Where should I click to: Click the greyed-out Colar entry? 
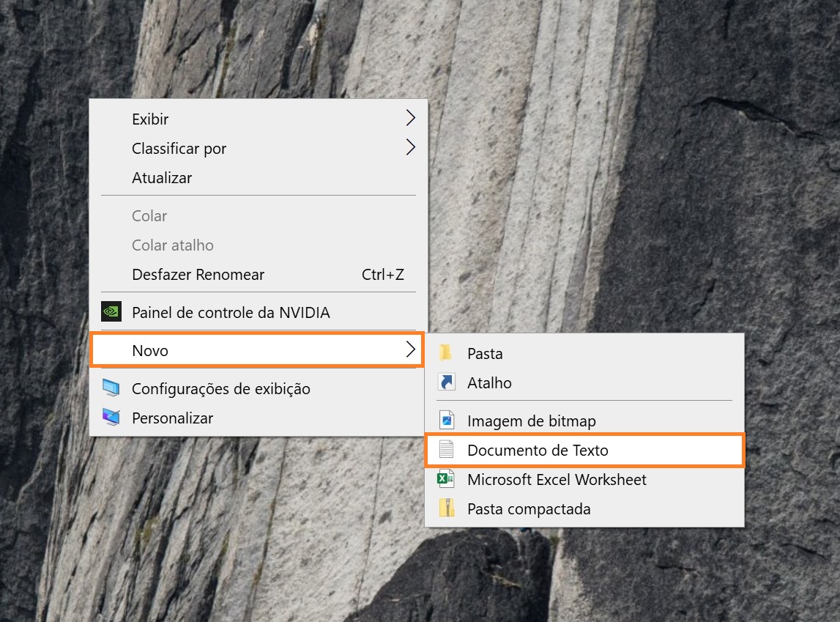[x=149, y=216]
